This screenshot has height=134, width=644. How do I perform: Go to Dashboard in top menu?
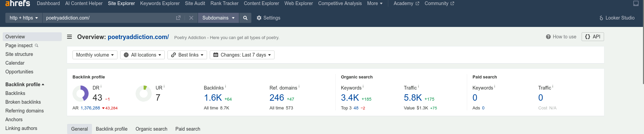pyautogui.click(x=48, y=3)
